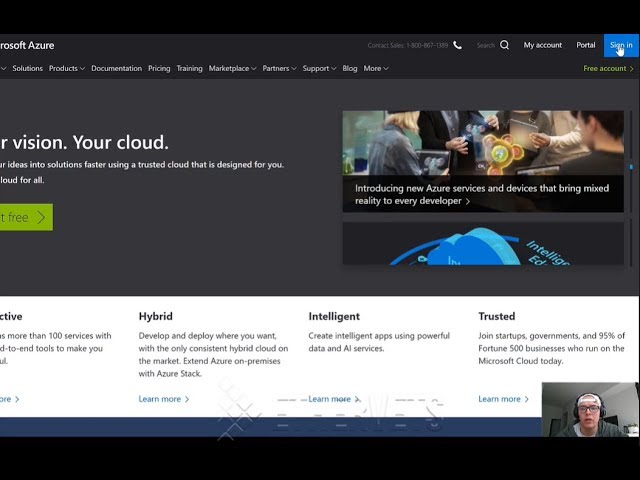Expand the Support dropdown chevron
The height and width of the screenshot is (480, 640).
pyautogui.click(x=333, y=69)
